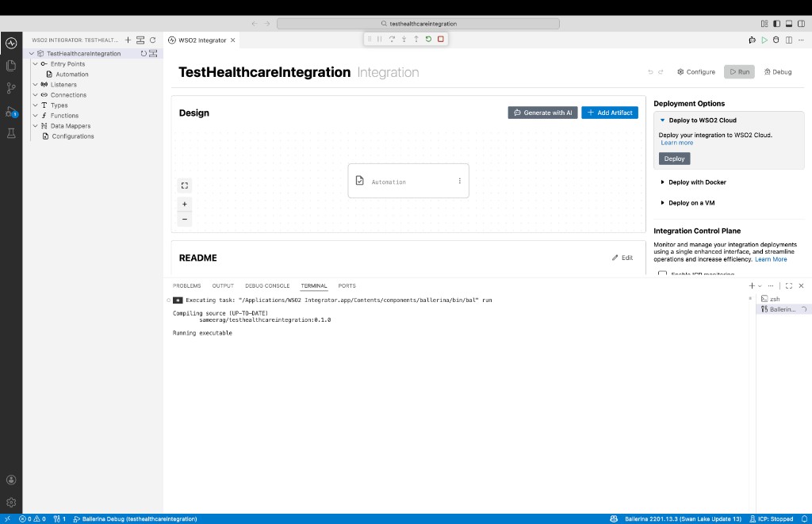Screen dimensions: 812x524
Task: Toggle the Data Mappers tree node chevron
Action: click(35, 126)
